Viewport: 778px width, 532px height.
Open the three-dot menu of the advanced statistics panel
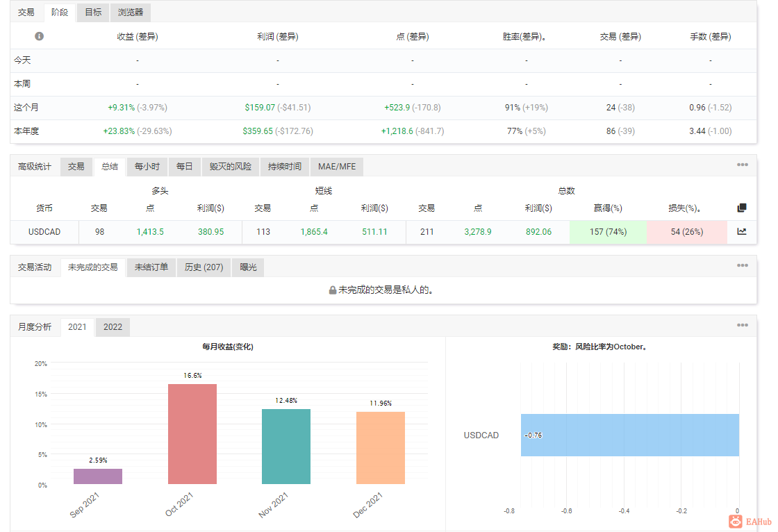[743, 165]
